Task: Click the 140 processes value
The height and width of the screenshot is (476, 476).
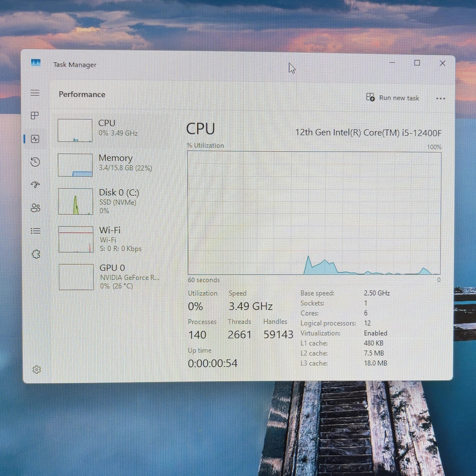Action: (x=197, y=335)
